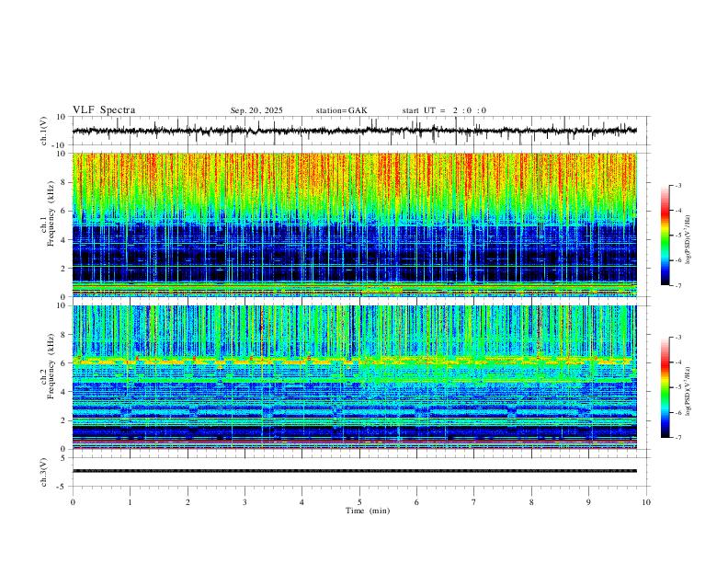The height and width of the screenshot is (563, 728).
Task: Click the '-7' value on bottom color bar
Action: pyautogui.click(x=678, y=438)
